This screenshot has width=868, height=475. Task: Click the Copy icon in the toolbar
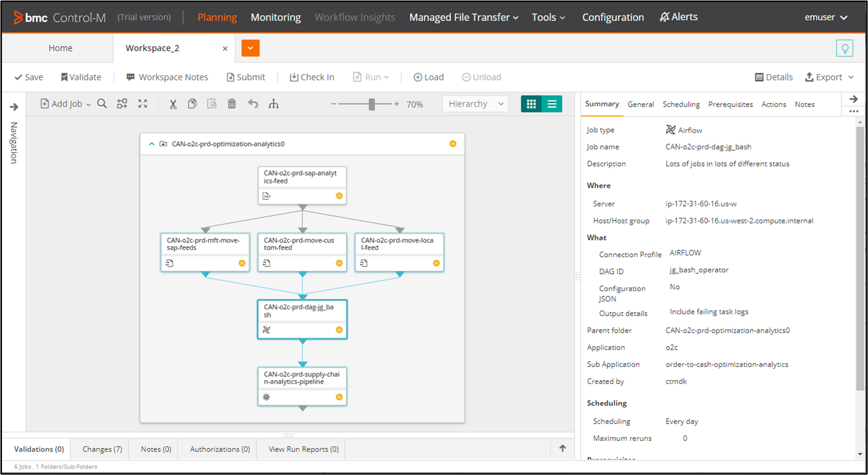[193, 104]
